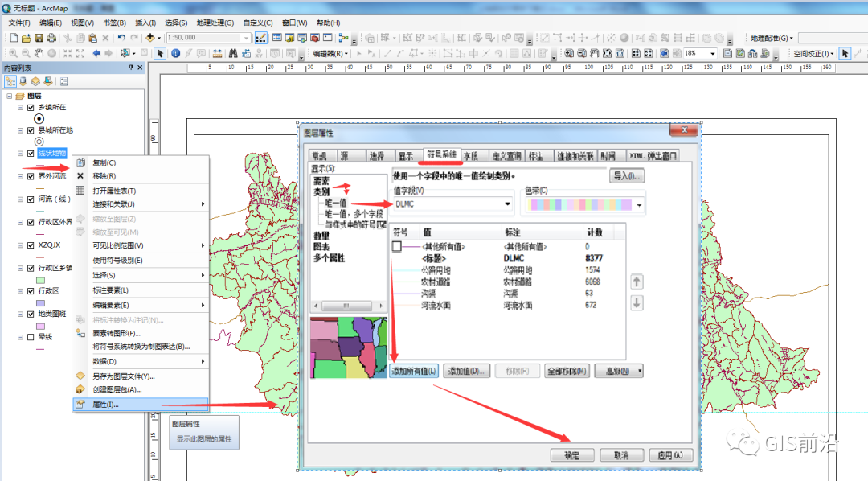Click the Select Elements arrow tool
Screen dimensions: 868x481
[x=159, y=54]
